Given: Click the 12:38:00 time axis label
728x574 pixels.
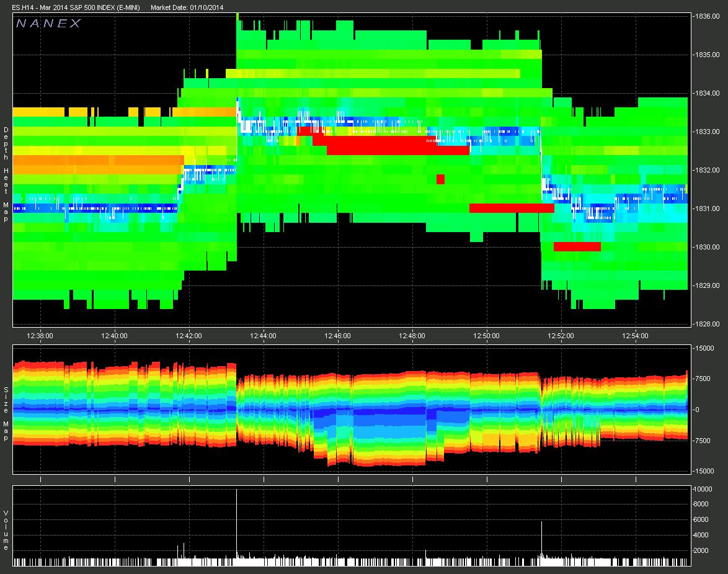Looking at the screenshot, I should (40, 336).
